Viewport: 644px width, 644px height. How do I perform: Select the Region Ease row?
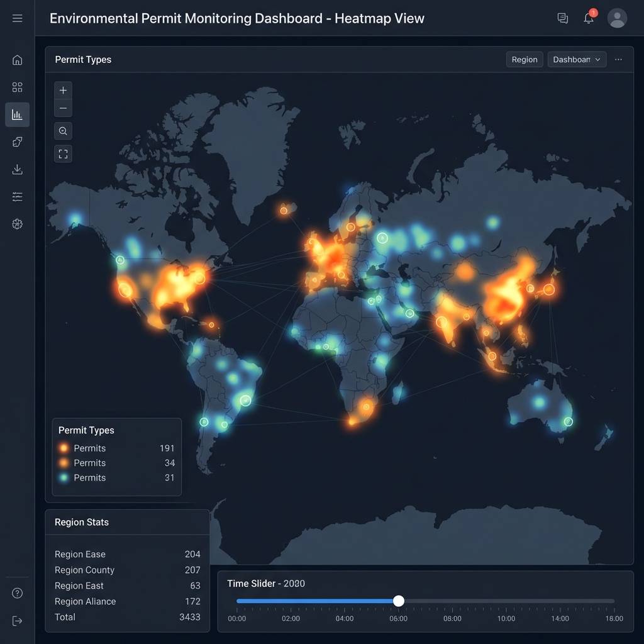[127, 554]
